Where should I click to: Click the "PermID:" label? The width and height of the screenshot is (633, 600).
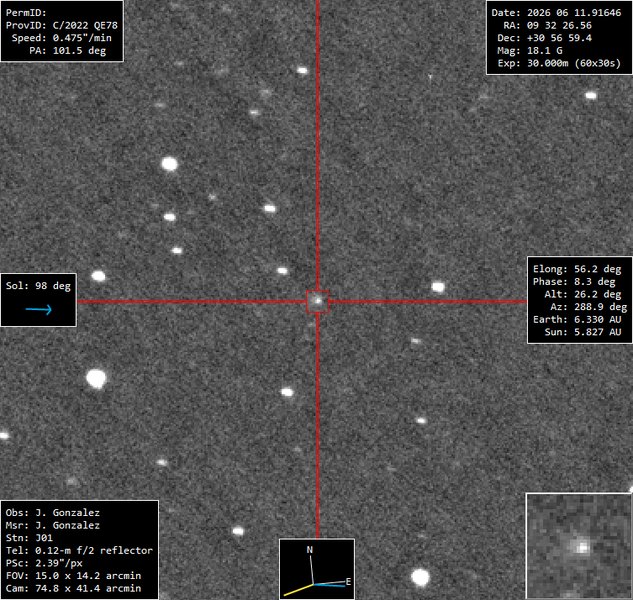tap(26, 13)
